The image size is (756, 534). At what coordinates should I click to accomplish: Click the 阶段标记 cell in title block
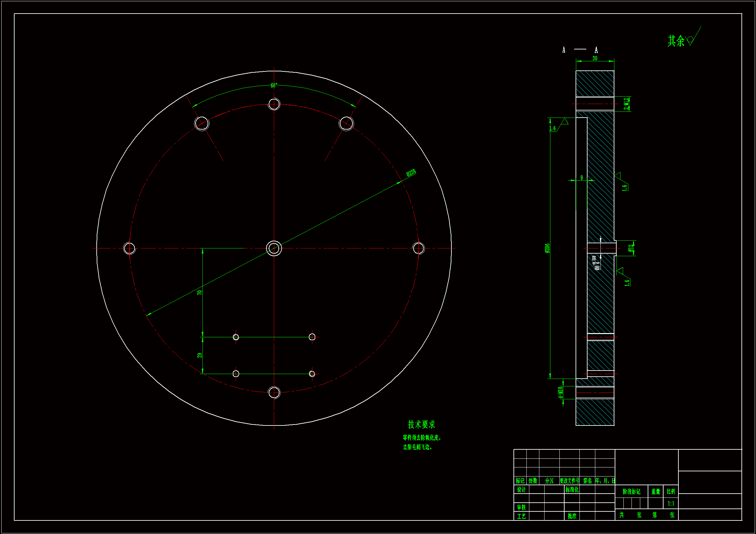[631, 492]
